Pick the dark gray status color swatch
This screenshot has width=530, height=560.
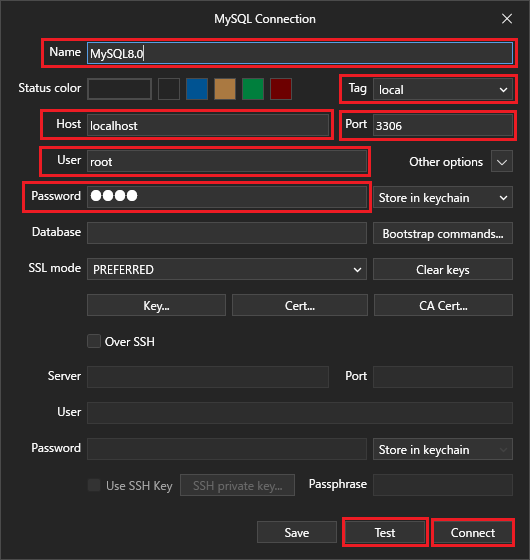pyautogui.click(x=169, y=89)
